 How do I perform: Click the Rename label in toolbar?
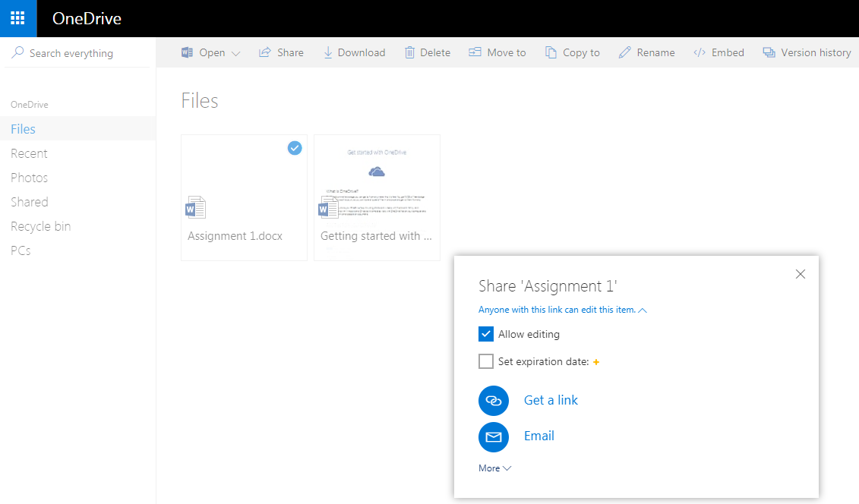[x=655, y=52]
